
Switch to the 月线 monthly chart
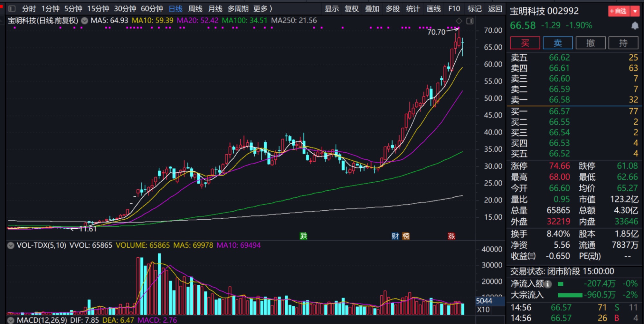click(x=215, y=9)
